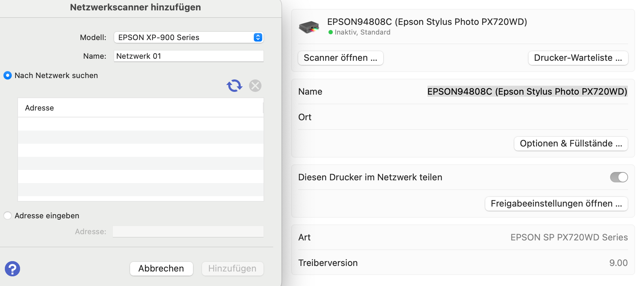Select the Adresse eingeben radio option
Viewport: 644px width, 286px height.
8,216
